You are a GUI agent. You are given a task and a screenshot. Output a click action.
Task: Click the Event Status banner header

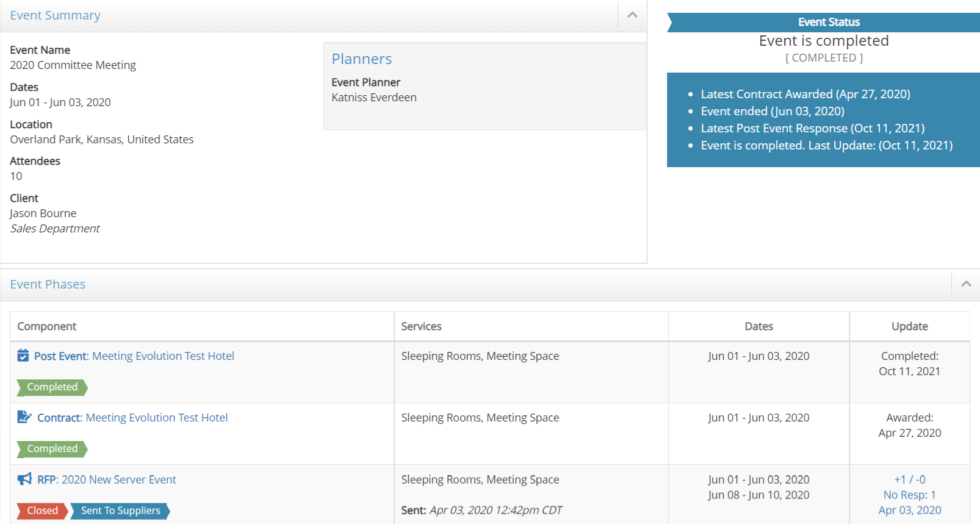[828, 23]
